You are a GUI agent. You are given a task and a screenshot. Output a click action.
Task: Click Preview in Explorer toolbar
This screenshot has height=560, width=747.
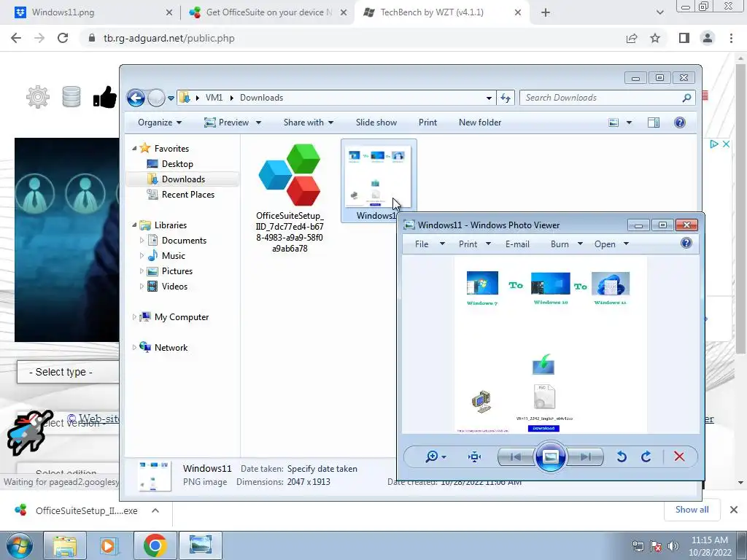[227, 122]
